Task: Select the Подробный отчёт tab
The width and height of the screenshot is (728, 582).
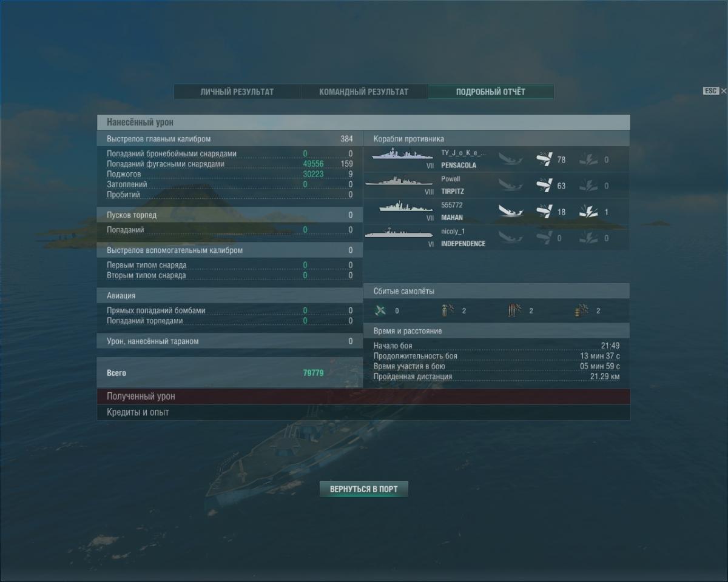Action: [x=491, y=92]
